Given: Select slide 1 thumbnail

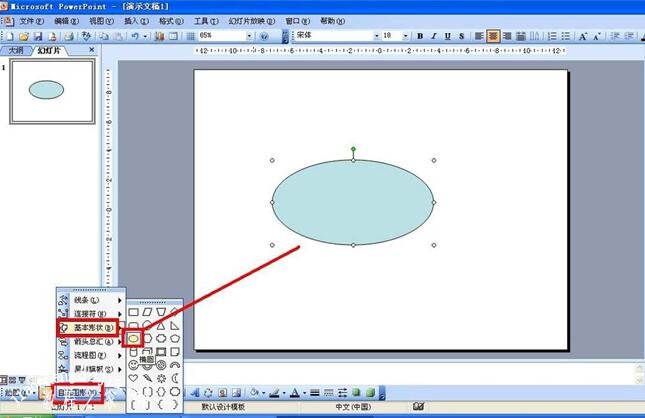Looking at the screenshot, I should point(52,91).
